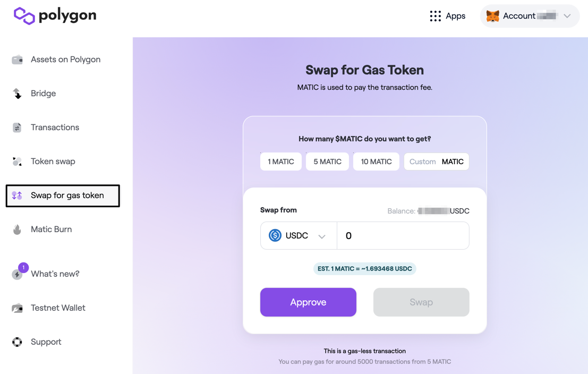588x374 pixels.
Task: Select the Assets on Polygon wallet icon
Action: pos(17,59)
